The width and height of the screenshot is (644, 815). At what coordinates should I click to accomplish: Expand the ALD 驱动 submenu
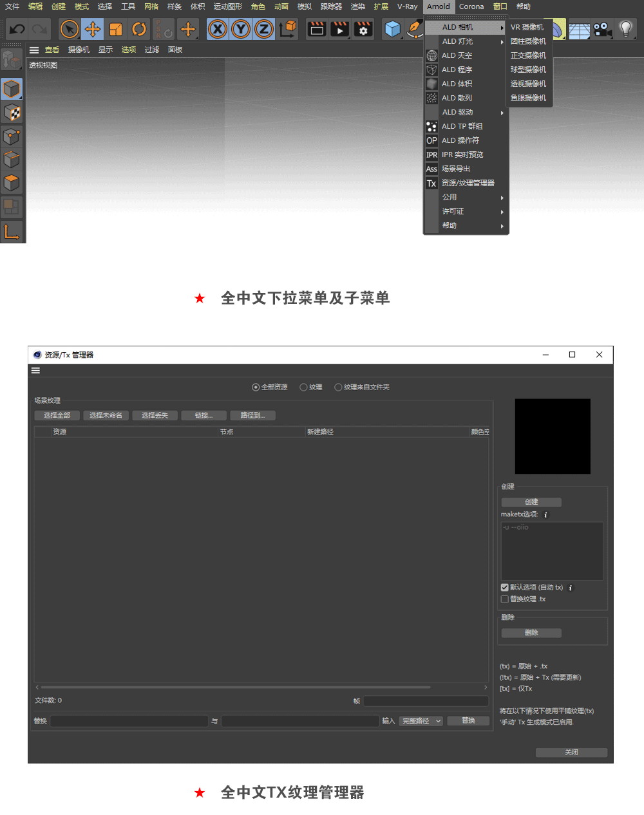[x=466, y=112]
